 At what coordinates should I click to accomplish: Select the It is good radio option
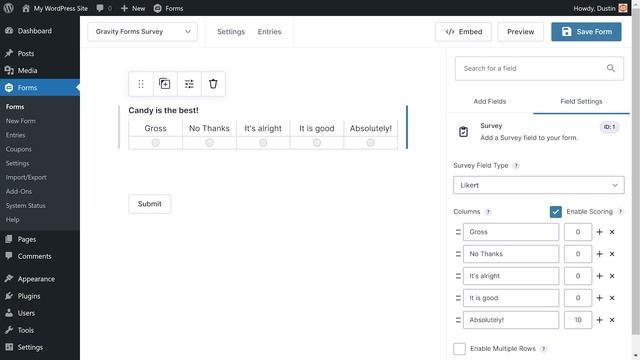point(317,143)
